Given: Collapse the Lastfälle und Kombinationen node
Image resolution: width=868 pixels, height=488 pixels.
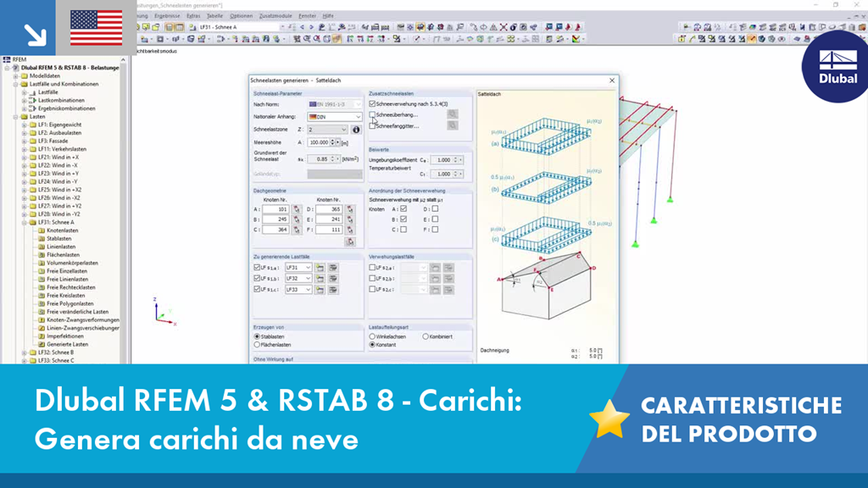Looking at the screenshot, I should click(16, 84).
